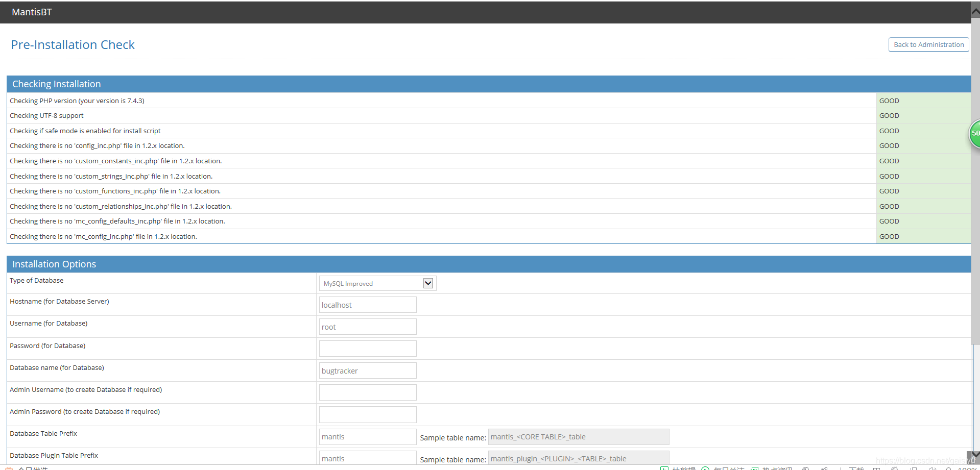
Task: Open the Type of Database dropdown
Action: point(377,283)
